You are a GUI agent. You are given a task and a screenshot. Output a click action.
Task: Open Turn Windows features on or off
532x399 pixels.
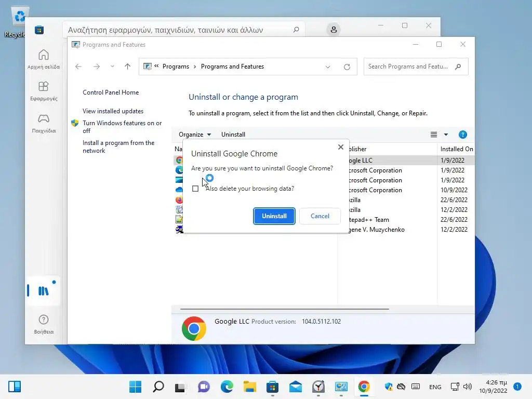122,127
